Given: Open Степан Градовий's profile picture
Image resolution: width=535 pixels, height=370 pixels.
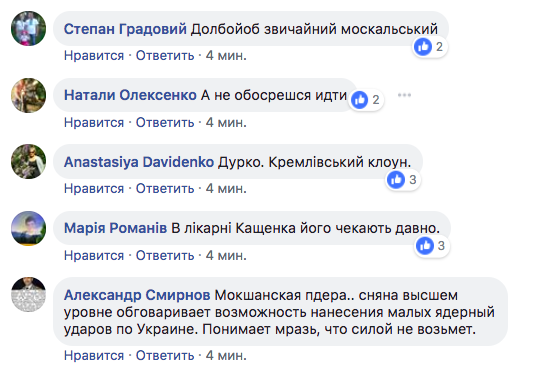Looking at the screenshot, I should coord(28,28).
